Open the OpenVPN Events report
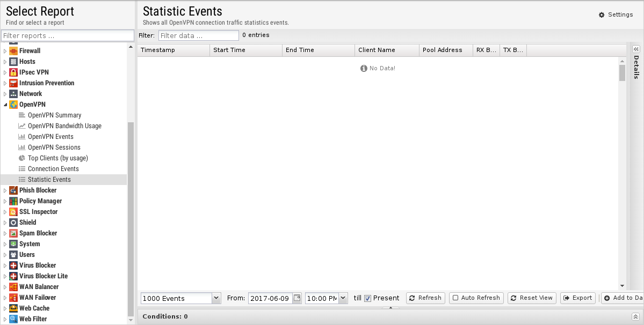This screenshot has height=325, width=644. [x=50, y=136]
